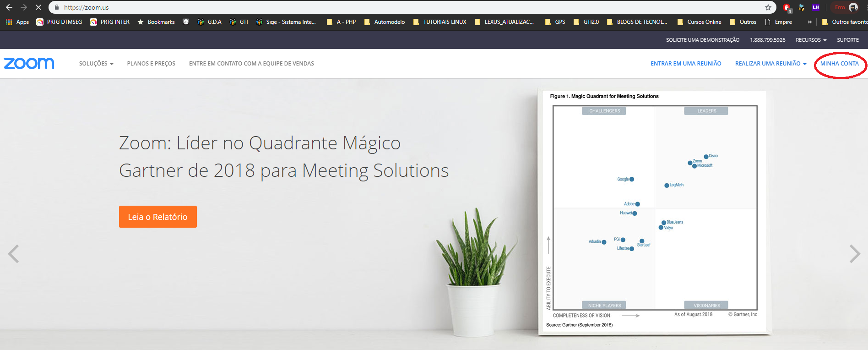Open PRTG DTMSEG bookmark
The image size is (868, 350).
point(60,22)
